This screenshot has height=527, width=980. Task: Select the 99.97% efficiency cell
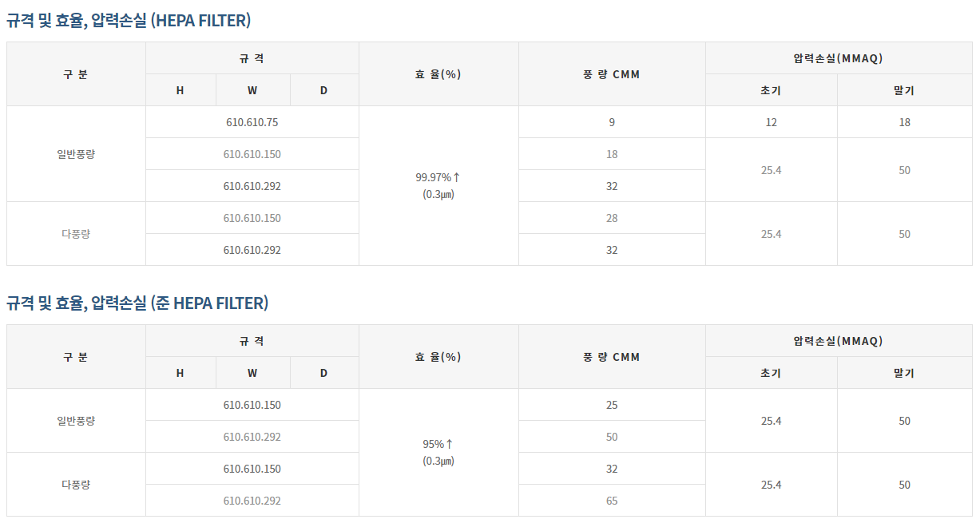tap(438, 185)
